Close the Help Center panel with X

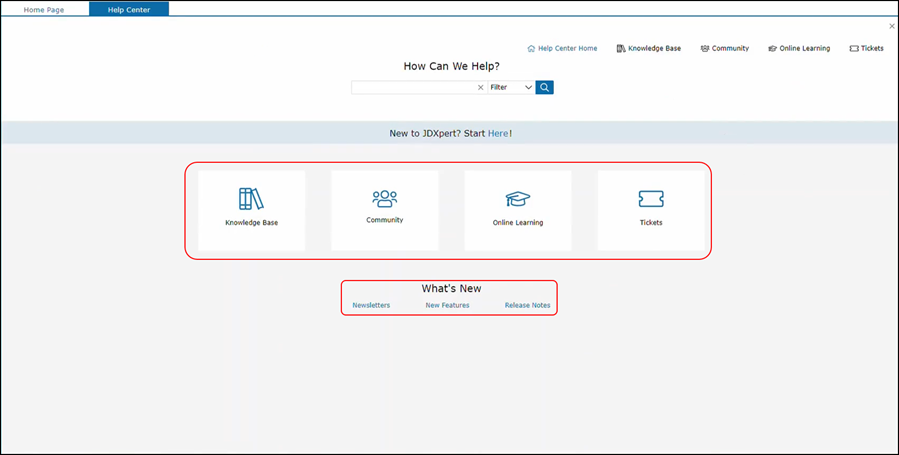click(x=892, y=26)
